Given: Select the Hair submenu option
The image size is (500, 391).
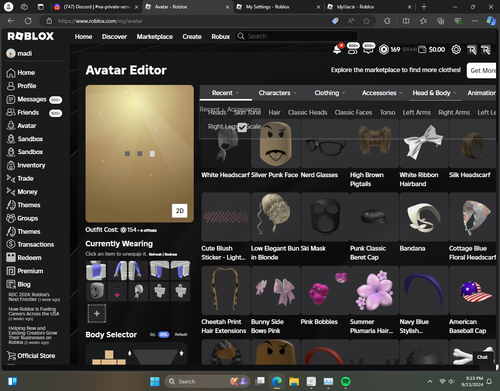Looking at the screenshot, I should 274,113.
